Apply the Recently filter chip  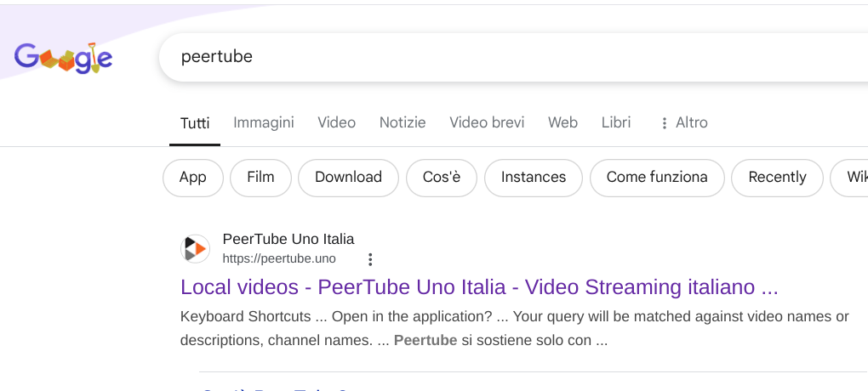(777, 178)
